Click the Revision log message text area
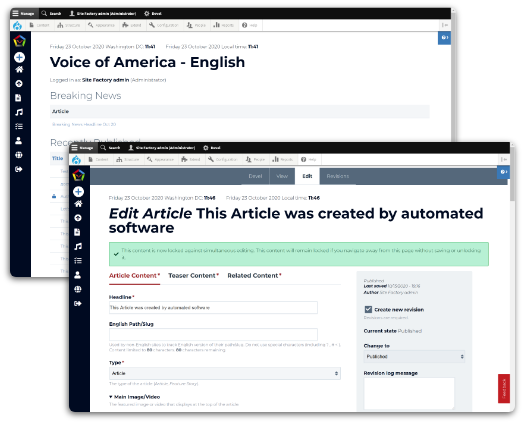 tap(409, 393)
